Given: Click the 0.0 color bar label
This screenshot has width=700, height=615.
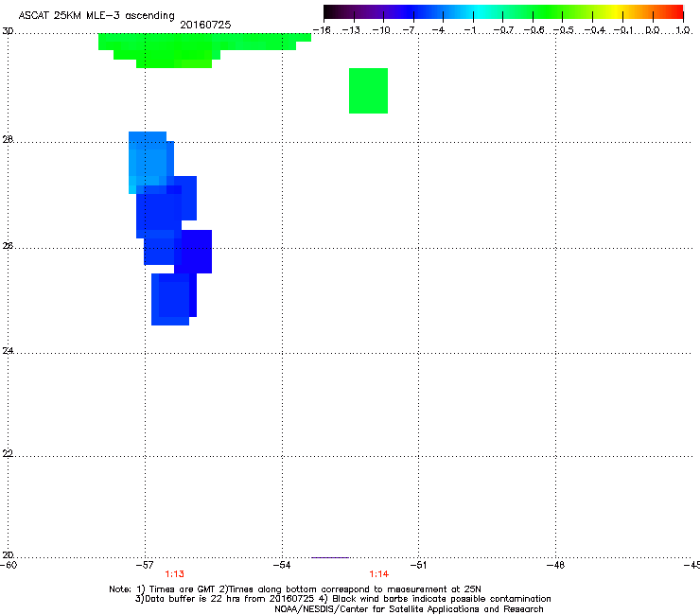Looking at the screenshot, I should (653, 30).
